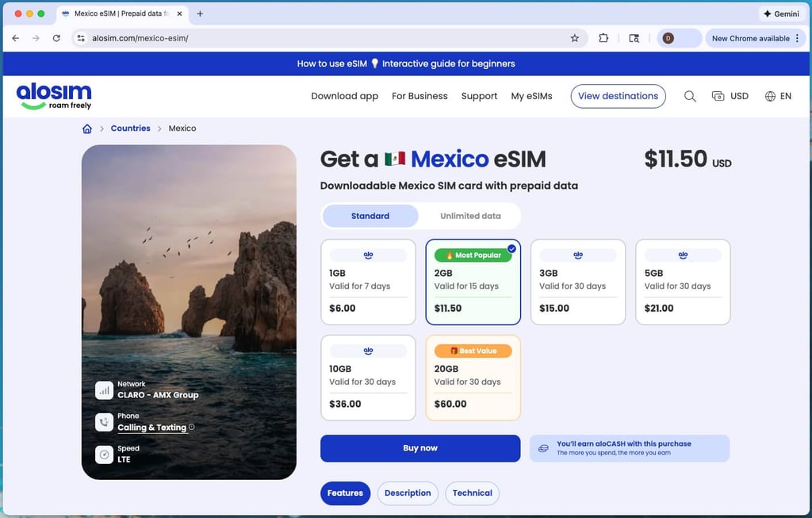This screenshot has height=518, width=812.
Task: Open Chrome three-dot menu
Action: click(798, 38)
